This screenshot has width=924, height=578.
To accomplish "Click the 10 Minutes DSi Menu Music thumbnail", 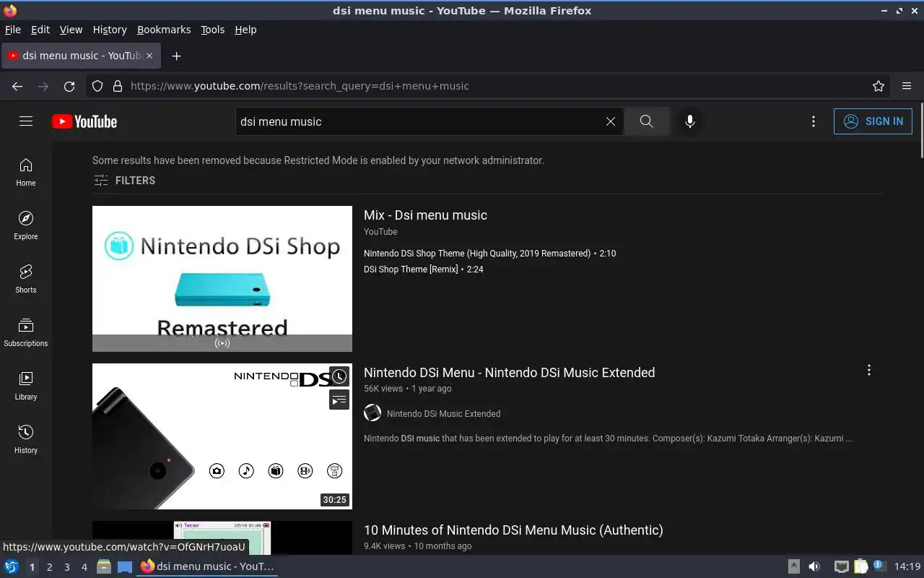I will 222,538.
